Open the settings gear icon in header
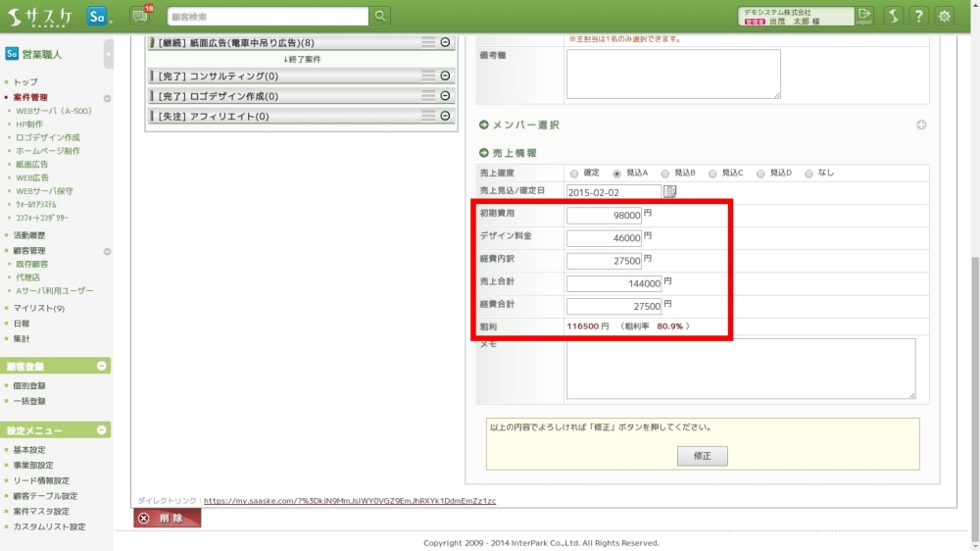980x551 pixels. click(944, 16)
